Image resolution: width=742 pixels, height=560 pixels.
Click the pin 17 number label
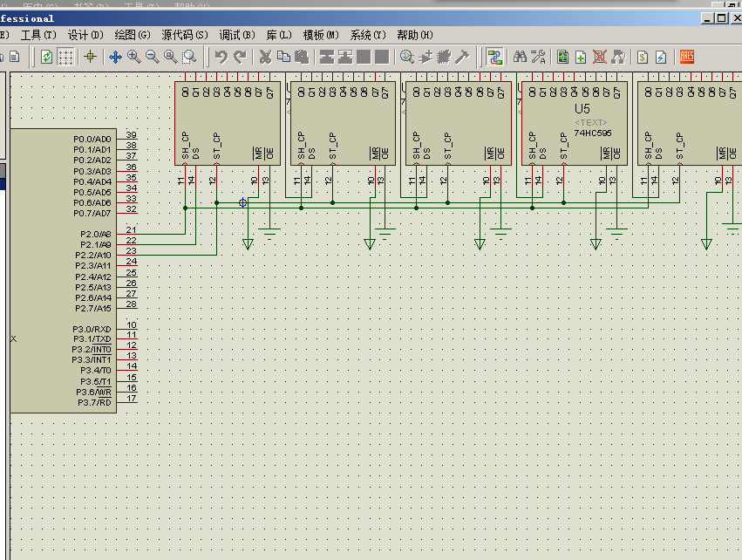132,398
